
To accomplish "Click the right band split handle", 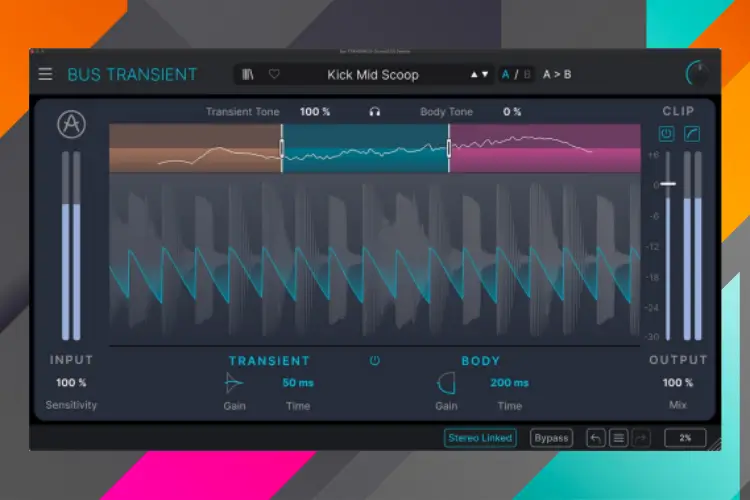I will [449, 148].
